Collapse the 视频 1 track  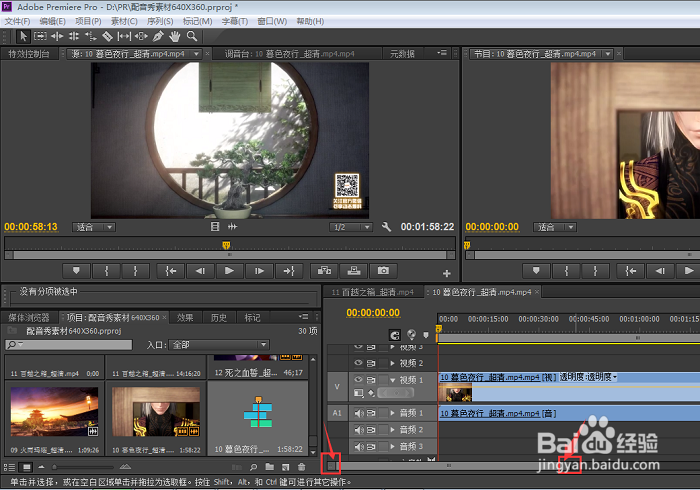[393, 380]
